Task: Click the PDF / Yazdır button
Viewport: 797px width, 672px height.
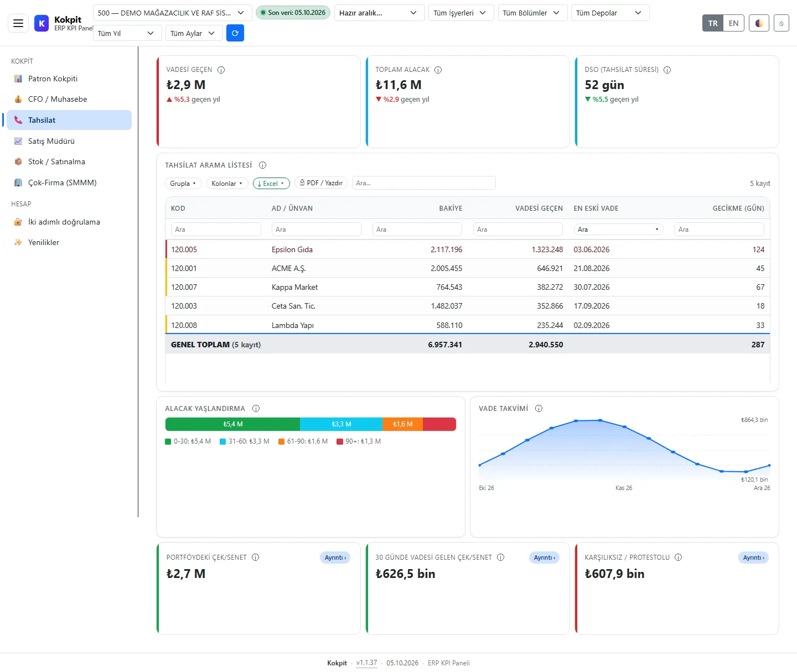Action: [x=321, y=183]
